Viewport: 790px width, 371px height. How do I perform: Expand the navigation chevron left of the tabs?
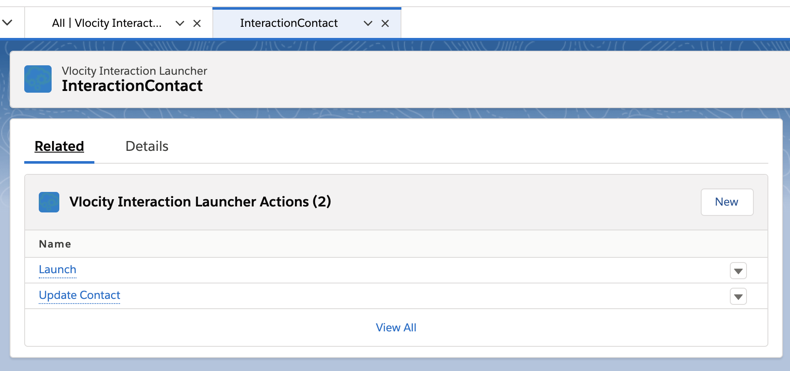(x=8, y=23)
